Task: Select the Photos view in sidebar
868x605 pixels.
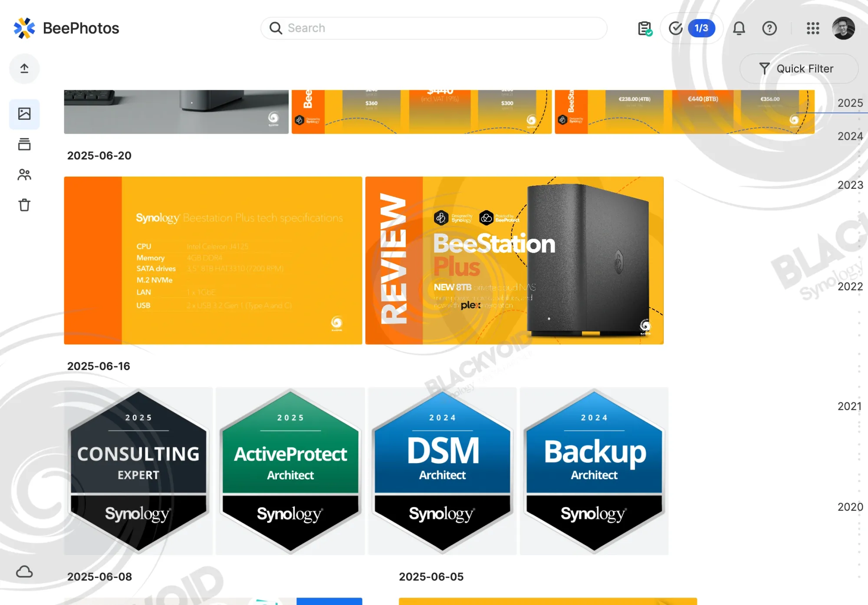Action: pyautogui.click(x=24, y=114)
